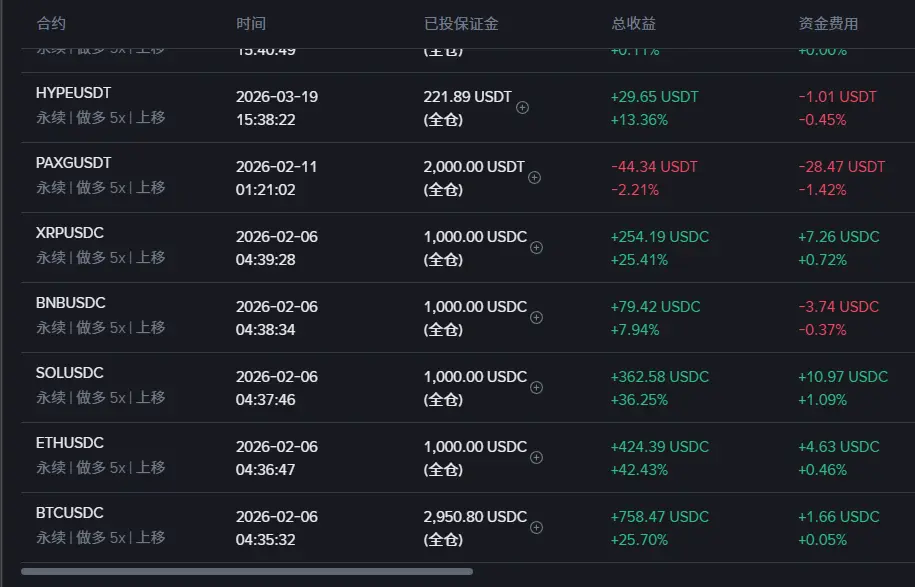
Task: Click the 合约 column header
Action: (x=51, y=23)
